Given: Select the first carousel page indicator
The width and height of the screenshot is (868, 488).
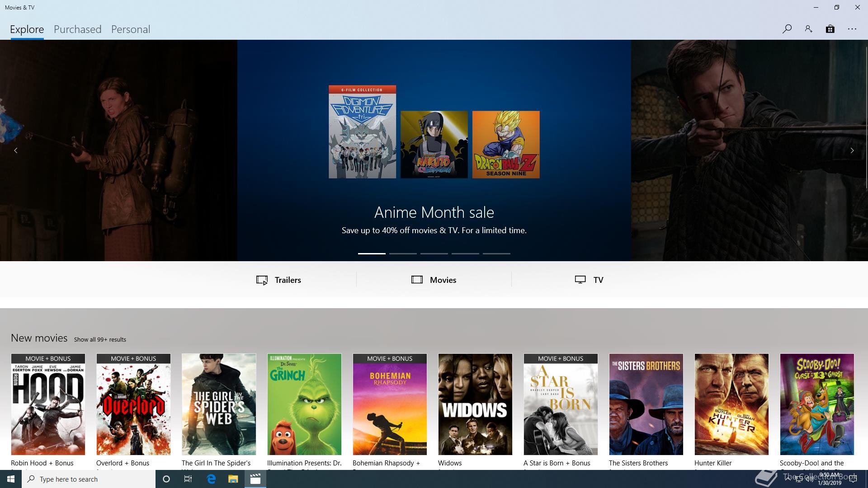Looking at the screenshot, I should tap(372, 253).
